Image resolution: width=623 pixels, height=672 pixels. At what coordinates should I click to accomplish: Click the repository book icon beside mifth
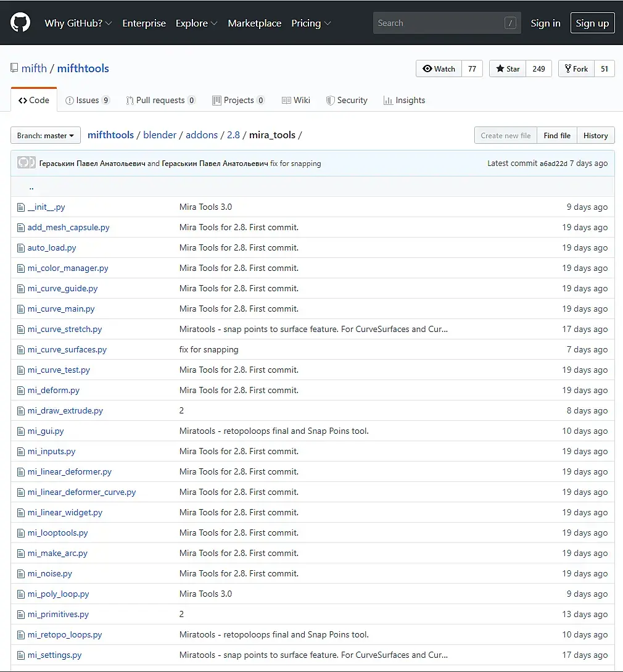pos(14,68)
